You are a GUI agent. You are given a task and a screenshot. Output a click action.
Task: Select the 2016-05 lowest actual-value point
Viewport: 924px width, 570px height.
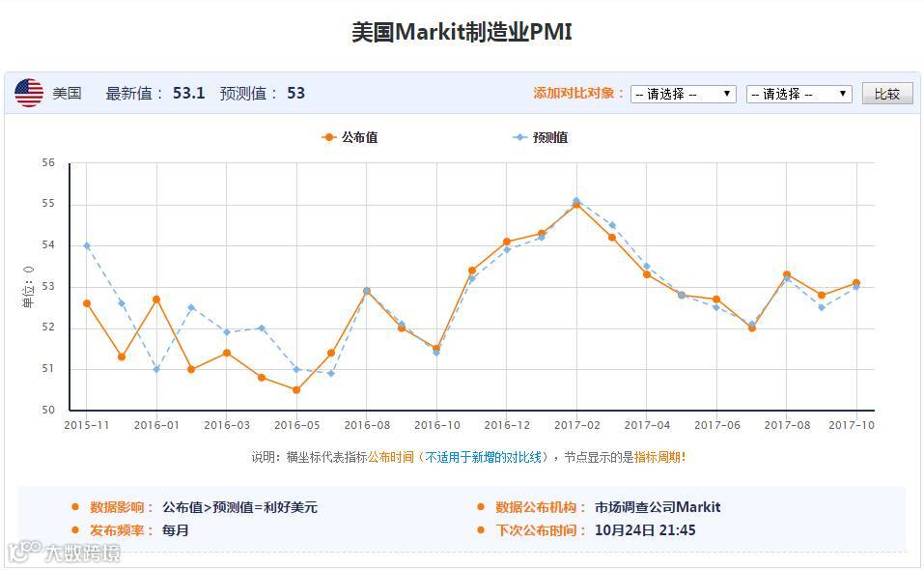pos(296,389)
